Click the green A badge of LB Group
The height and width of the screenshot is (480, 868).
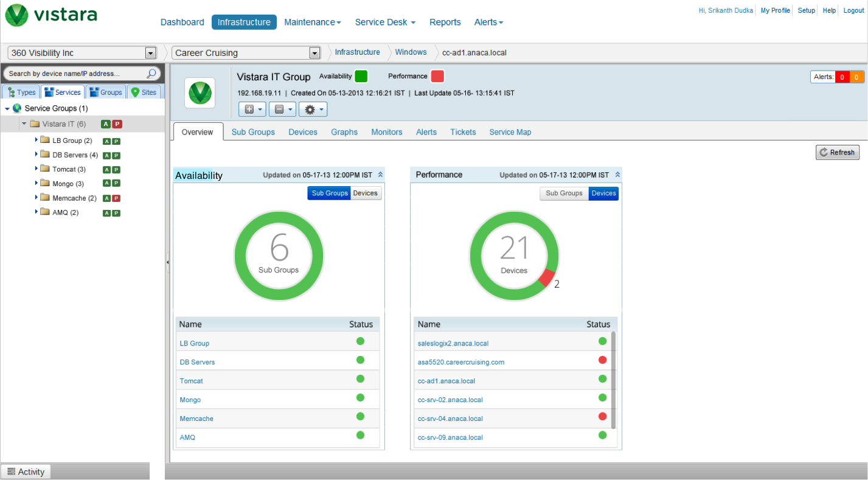107,141
